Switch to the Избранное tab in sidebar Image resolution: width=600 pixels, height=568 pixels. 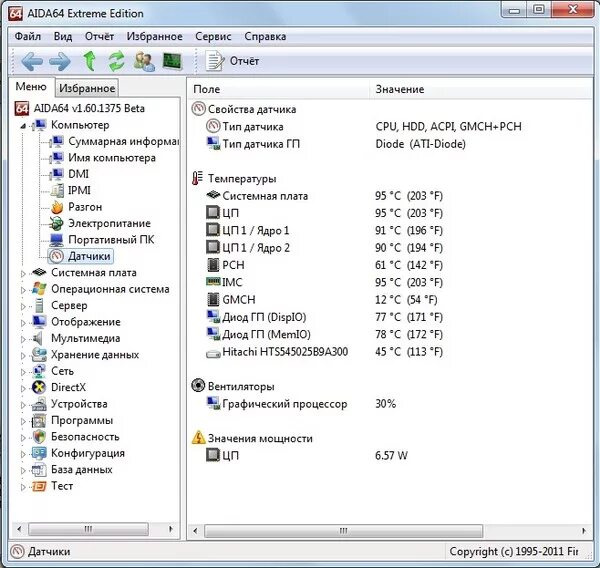pyautogui.click(x=87, y=88)
